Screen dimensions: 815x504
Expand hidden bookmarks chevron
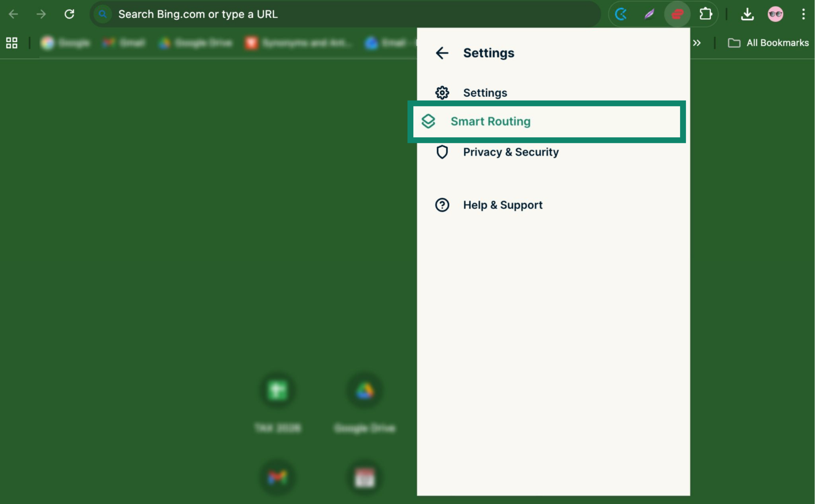coord(697,43)
